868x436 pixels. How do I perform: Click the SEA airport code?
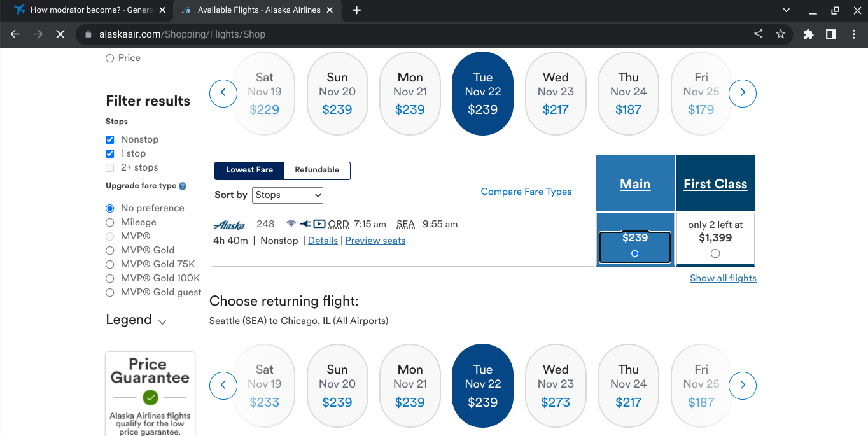pos(405,224)
